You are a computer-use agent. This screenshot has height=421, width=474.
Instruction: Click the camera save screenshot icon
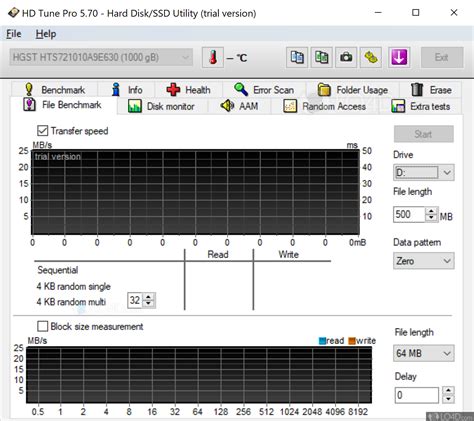pos(346,57)
